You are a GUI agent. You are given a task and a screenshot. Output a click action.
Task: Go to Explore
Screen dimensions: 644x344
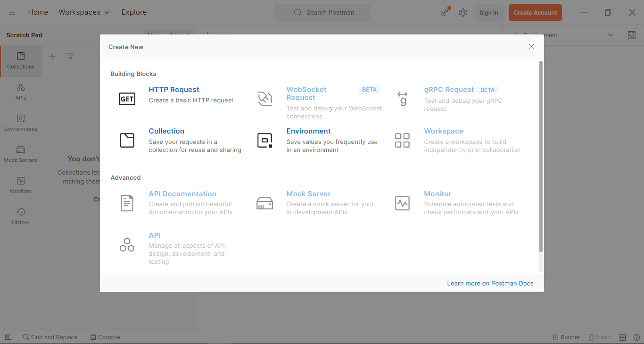point(134,12)
